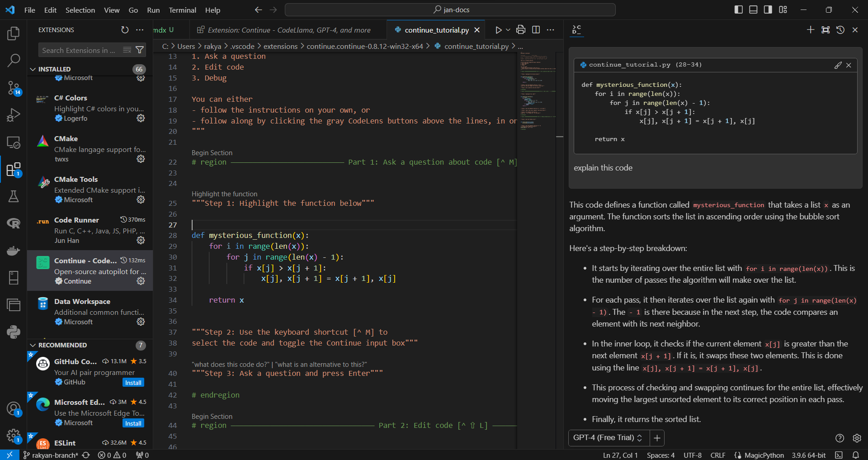The height and width of the screenshot is (460, 868).
Task: Click the Search Extensions input field
Action: point(79,50)
